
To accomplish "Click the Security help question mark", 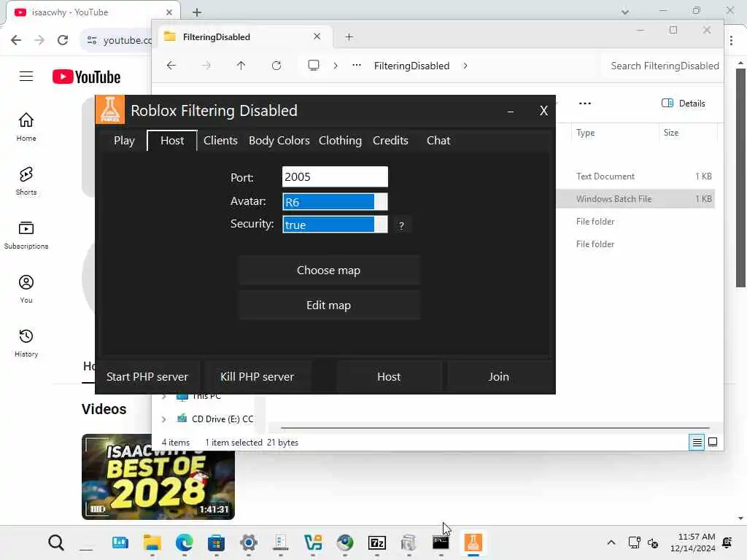I will (x=401, y=225).
